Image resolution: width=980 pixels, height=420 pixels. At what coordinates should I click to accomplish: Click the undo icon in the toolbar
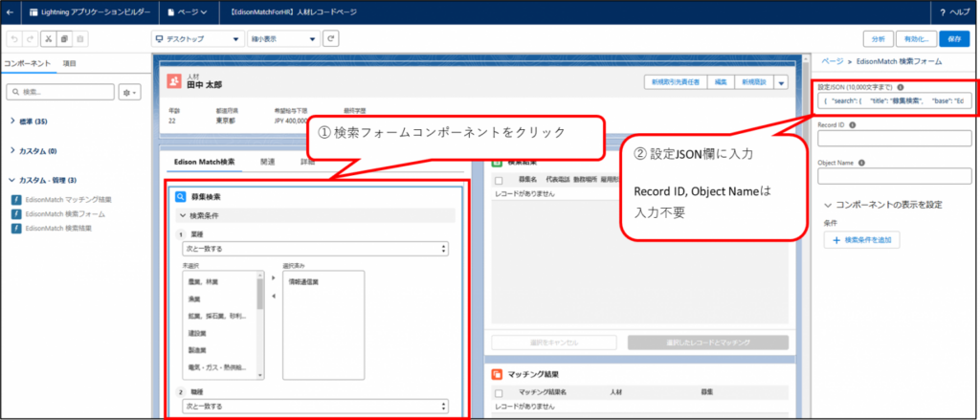tap(14, 39)
